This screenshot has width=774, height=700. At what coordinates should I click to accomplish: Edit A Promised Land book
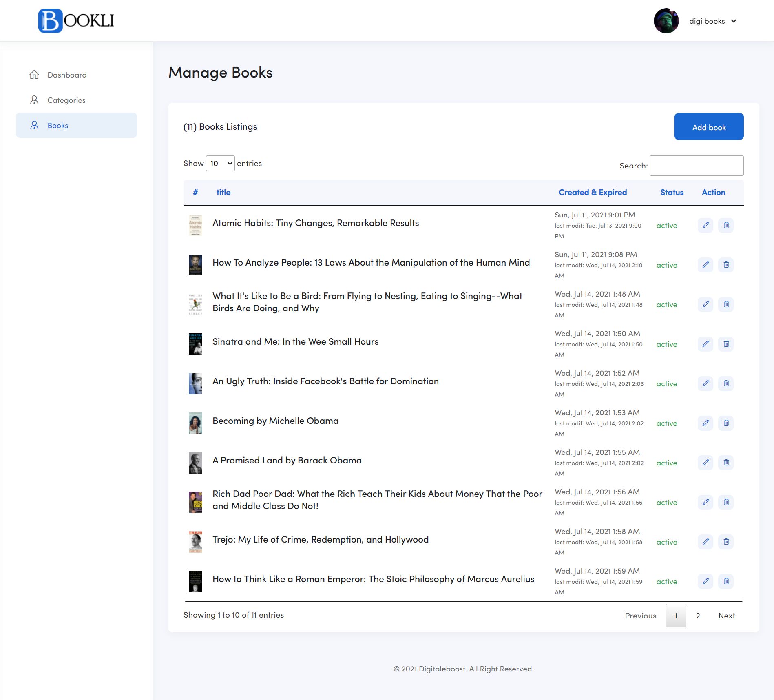[705, 463]
